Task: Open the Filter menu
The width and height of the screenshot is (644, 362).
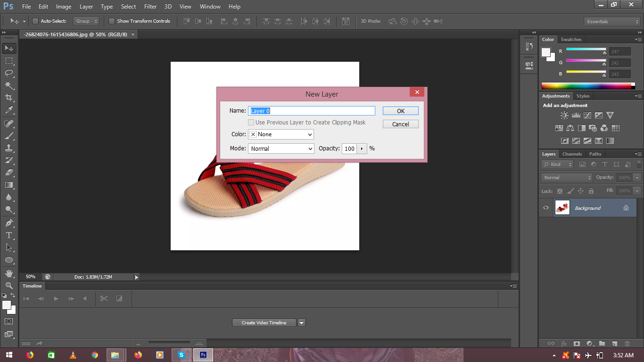Action: 150,7
